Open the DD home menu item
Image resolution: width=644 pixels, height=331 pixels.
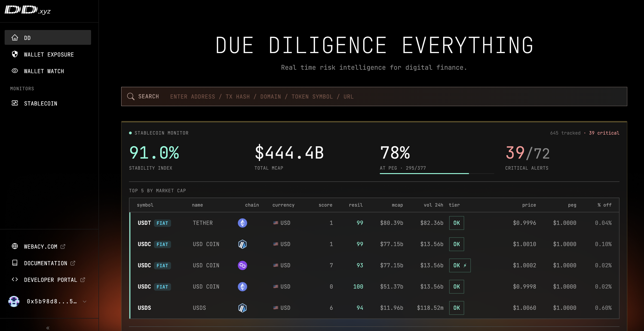point(48,38)
